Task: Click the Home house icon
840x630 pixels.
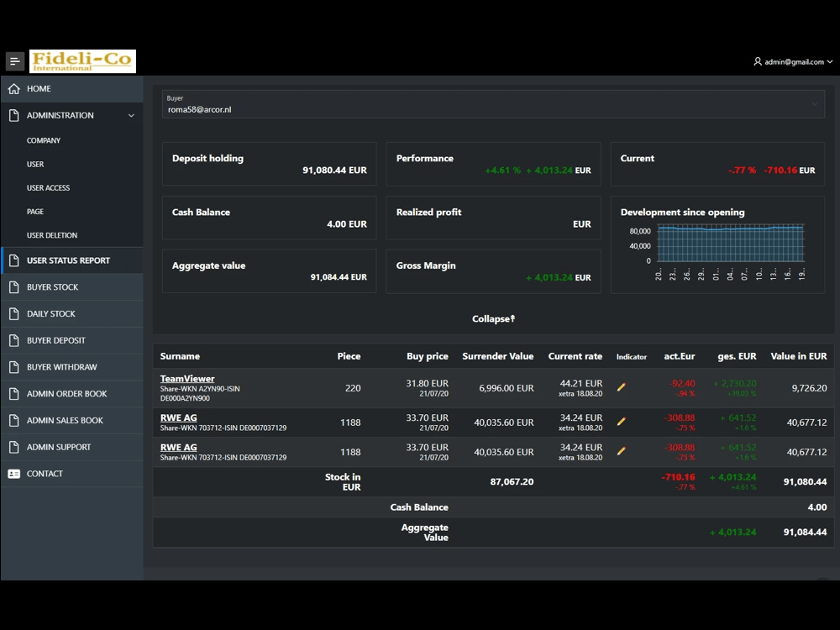Action: 14,89
